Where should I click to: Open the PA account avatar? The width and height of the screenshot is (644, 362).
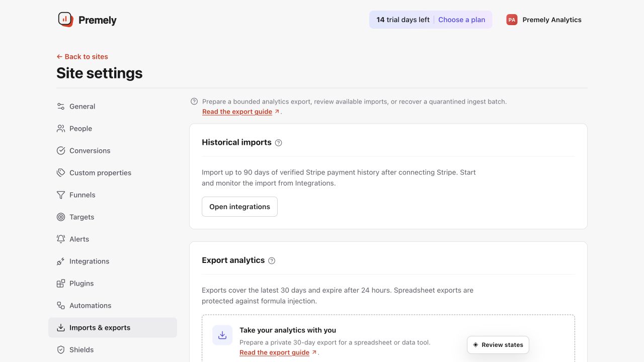512,20
